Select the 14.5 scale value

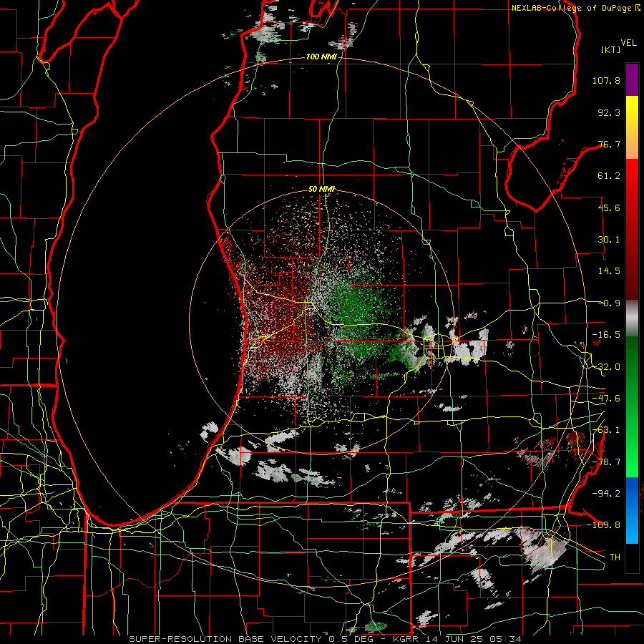[x=609, y=271]
